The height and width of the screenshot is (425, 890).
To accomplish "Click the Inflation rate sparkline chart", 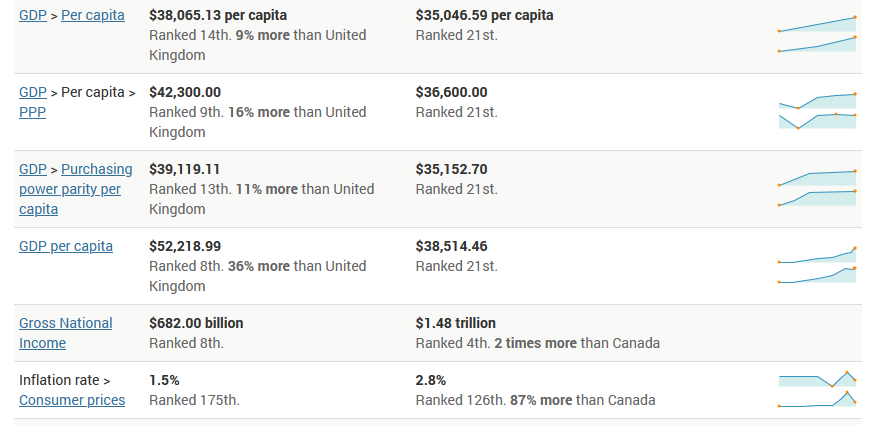I will [817, 390].
